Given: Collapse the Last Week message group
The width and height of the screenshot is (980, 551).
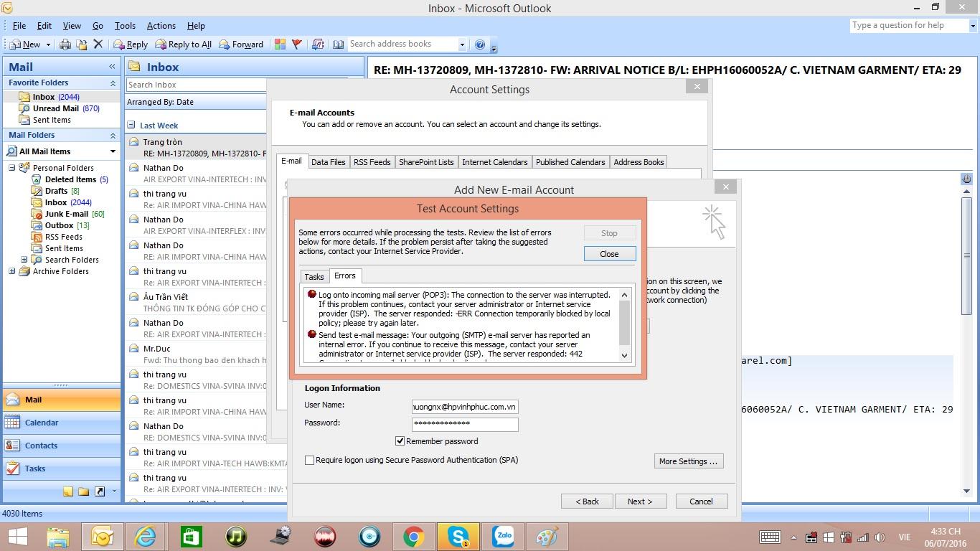Looking at the screenshot, I should pos(132,125).
